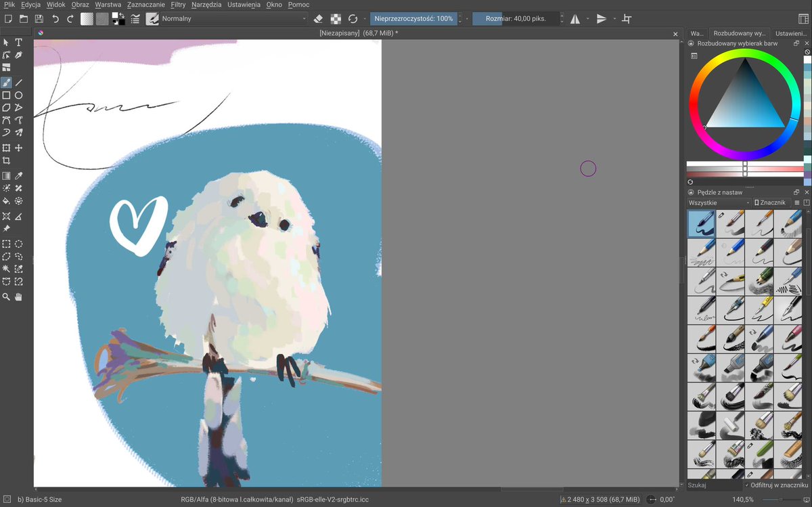Open the zoom level dropdown showing 140,5%

pyautogui.click(x=744, y=500)
